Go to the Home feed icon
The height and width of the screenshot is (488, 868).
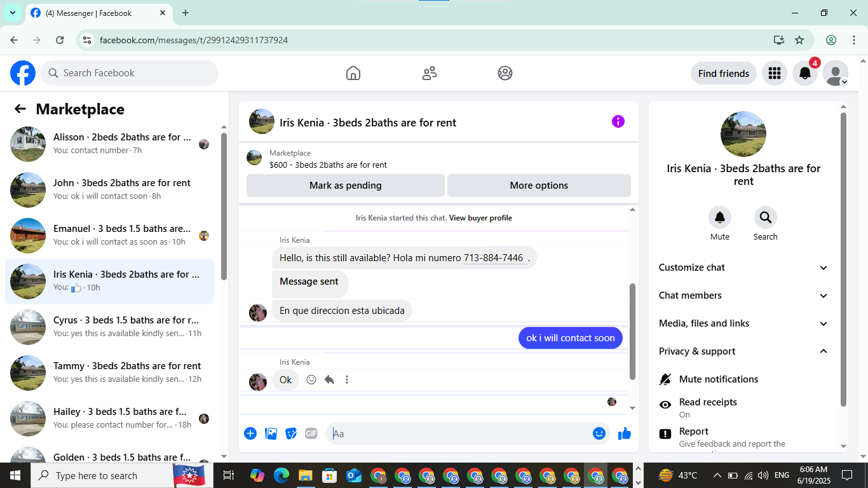click(x=353, y=73)
